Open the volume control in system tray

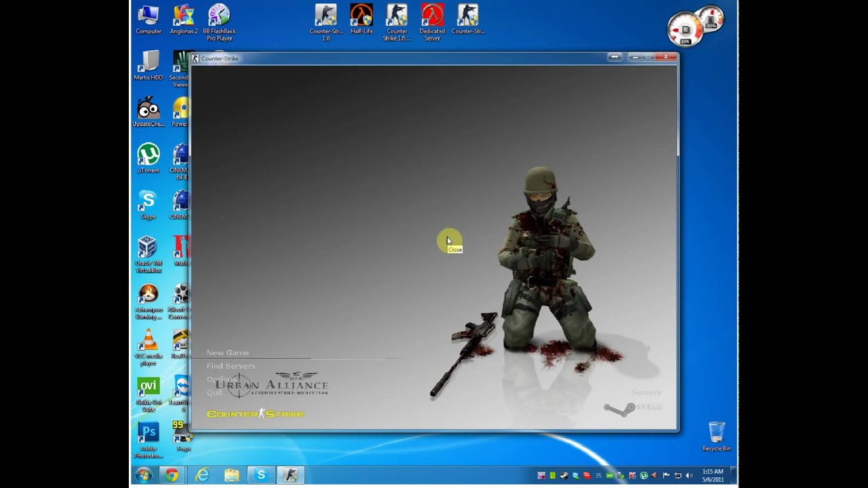pyautogui.click(x=689, y=476)
